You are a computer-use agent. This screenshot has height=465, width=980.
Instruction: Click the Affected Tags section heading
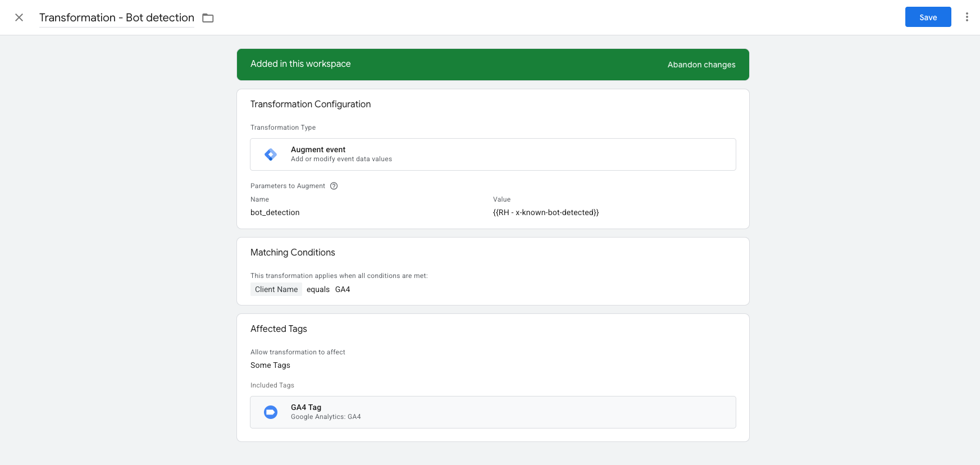279,329
